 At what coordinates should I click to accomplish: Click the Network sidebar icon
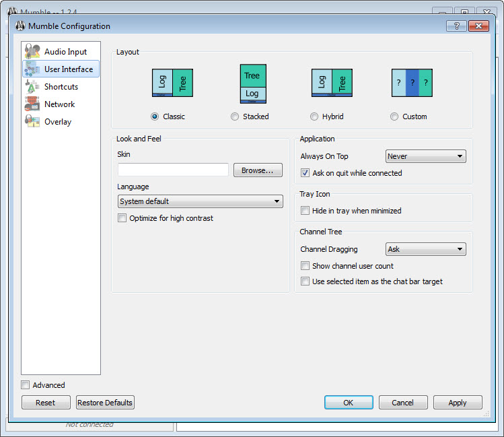click(32, 104)
